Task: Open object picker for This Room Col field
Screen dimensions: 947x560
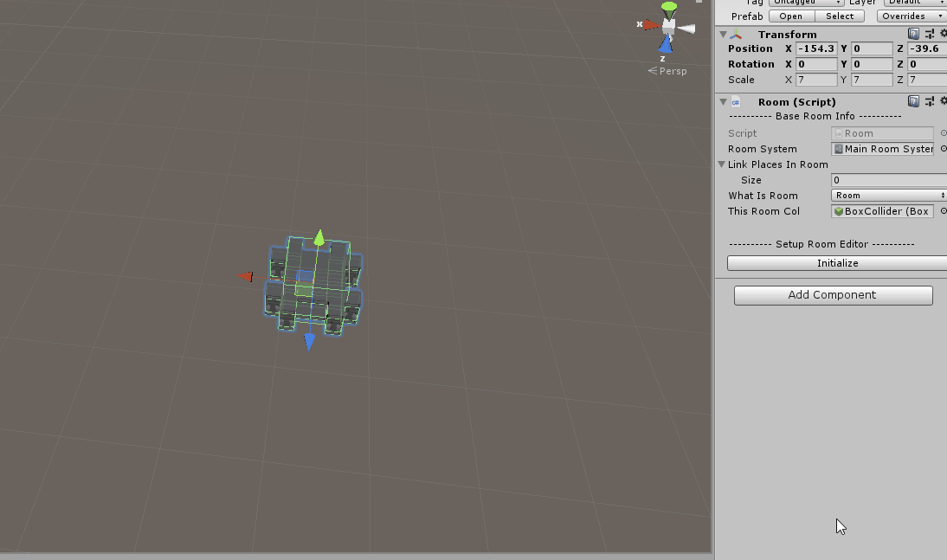Action: (x=943, y=211)
